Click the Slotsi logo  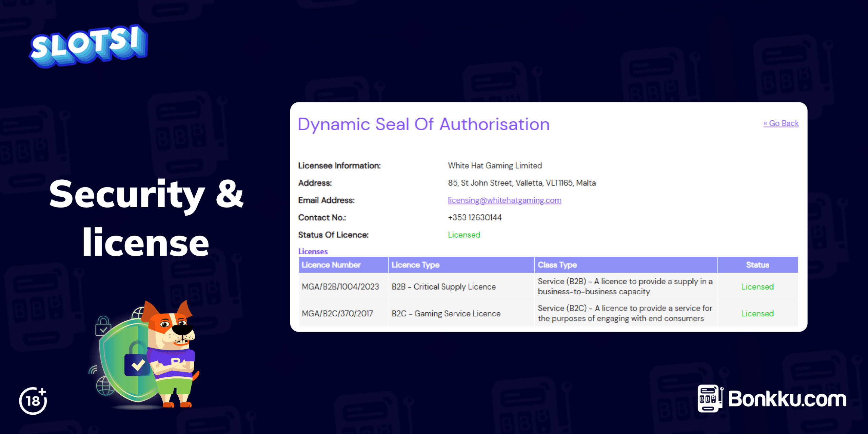[89, 46]
